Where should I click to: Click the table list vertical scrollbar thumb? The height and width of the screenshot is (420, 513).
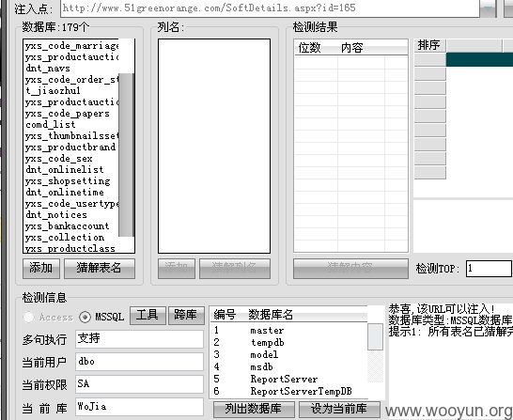coord(126,155)
